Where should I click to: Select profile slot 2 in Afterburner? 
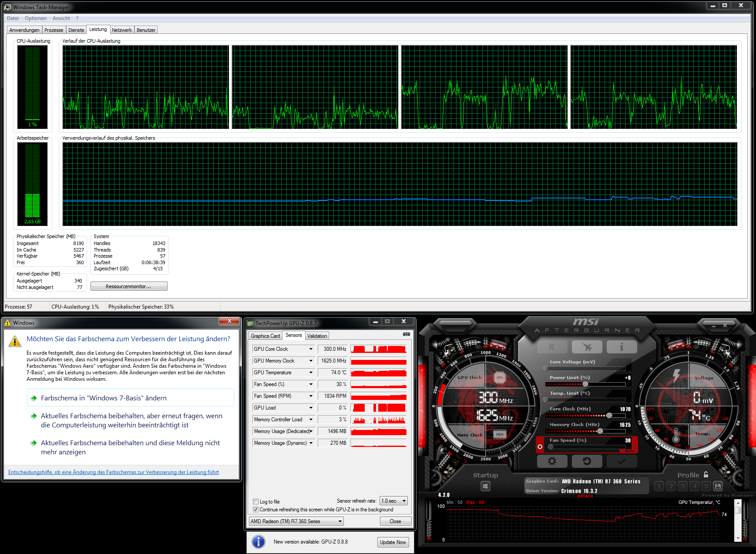pos(671,486)
